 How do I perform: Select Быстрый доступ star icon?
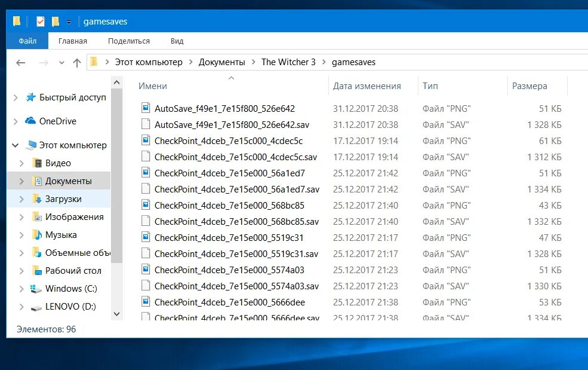pos(30,97)
